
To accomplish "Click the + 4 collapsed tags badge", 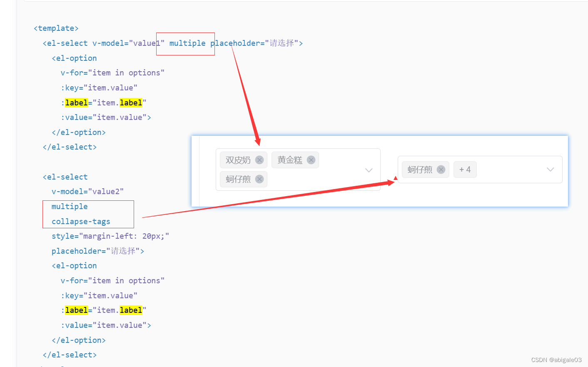I will click(465, 170).
